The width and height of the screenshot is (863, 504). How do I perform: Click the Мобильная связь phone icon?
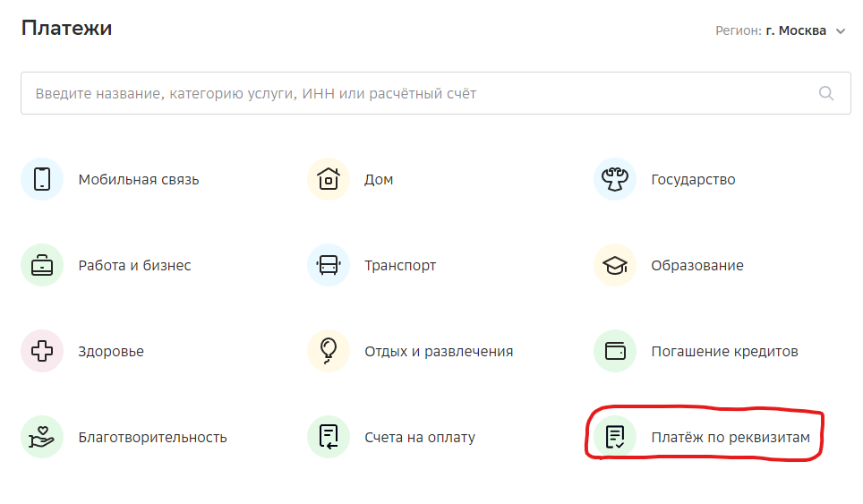tap(42, 179)
